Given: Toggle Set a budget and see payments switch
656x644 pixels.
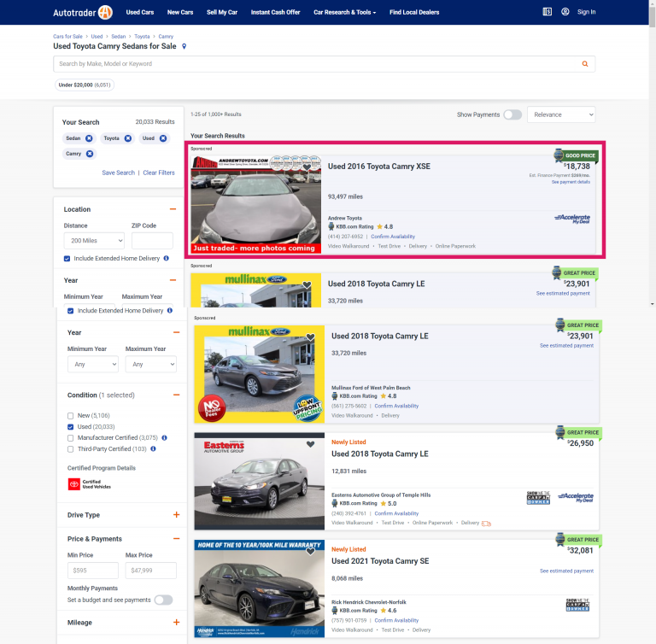Looking at the screenshot, I should pos(164,600).
